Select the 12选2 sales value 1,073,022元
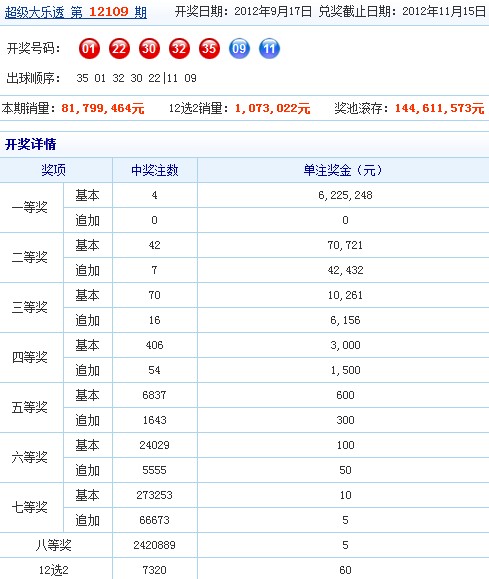489x579 pixels. (x=273, y=108)
